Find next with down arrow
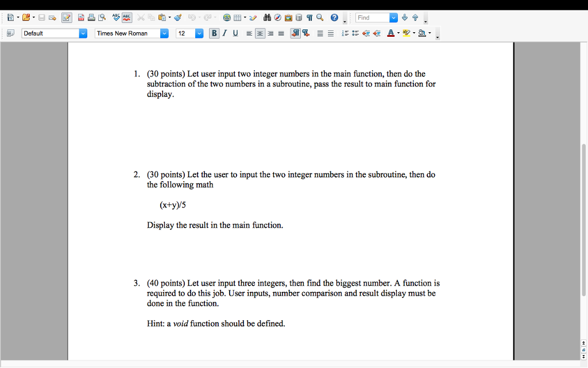Image resolution: width=588 pixels, height=368 pixels. point(405,18)
